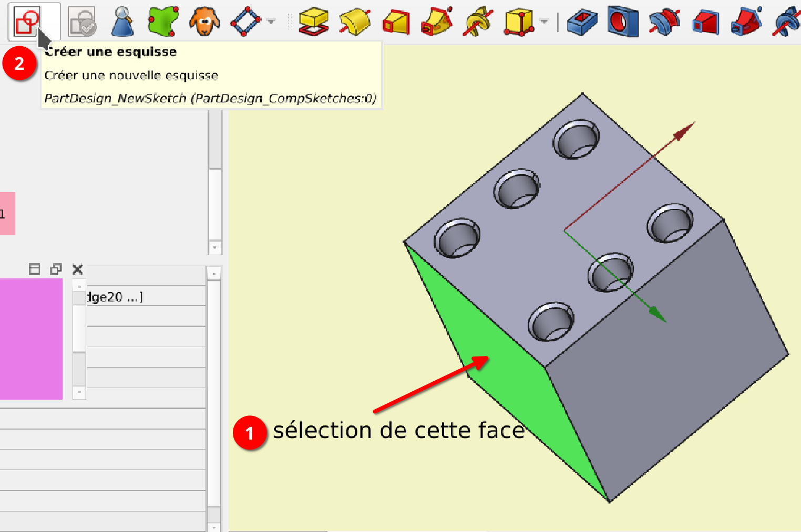Select the Groove tool
The height and width of the screenshot is (532, 801).
coord(664,22)
